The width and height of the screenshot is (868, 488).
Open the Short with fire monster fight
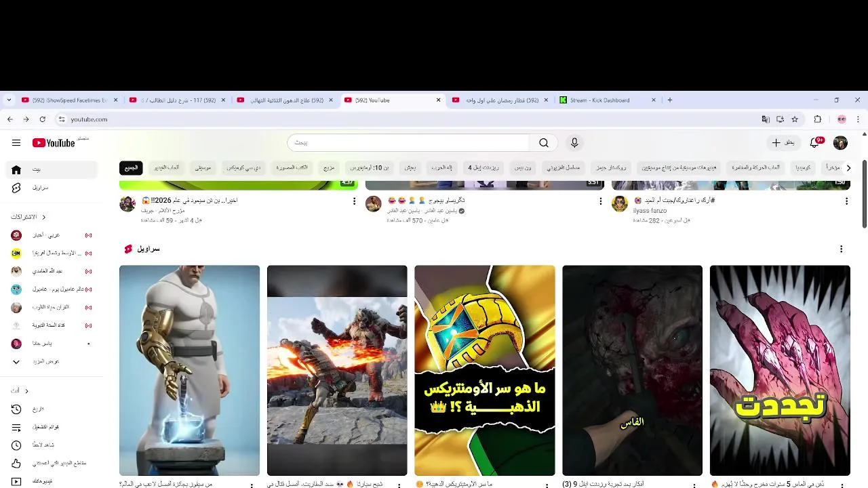(337, 370)
